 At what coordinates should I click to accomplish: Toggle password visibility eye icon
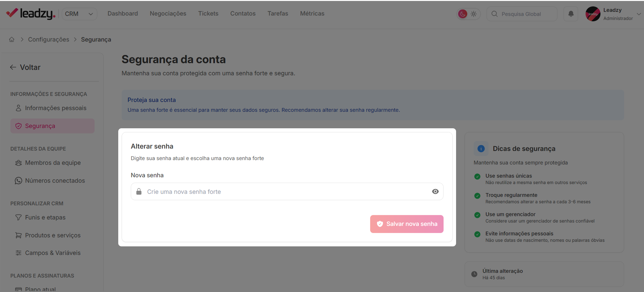pos(435,191)
